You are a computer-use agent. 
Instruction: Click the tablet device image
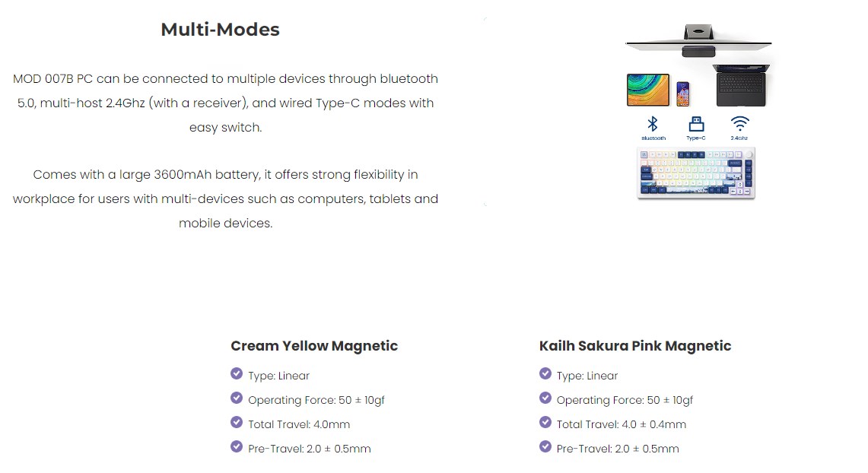[x=648, y=90]
